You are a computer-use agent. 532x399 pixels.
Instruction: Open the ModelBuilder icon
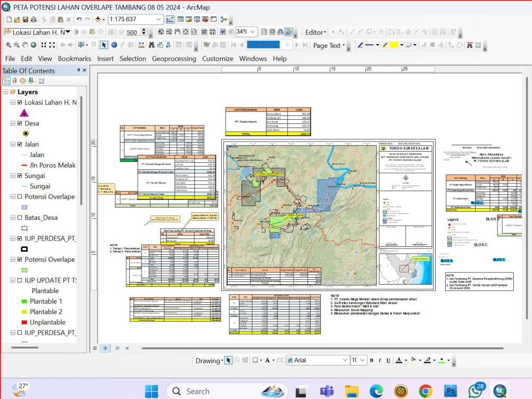coord(223,19)
